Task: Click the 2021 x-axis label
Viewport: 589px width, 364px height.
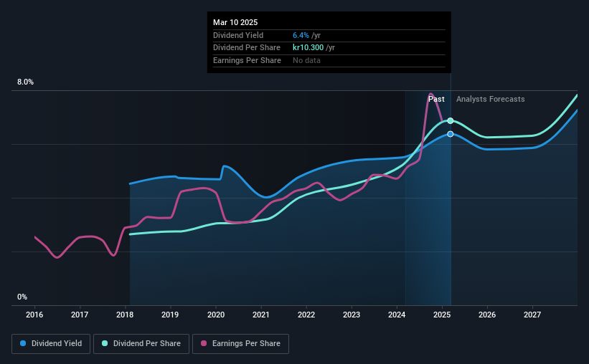Action: click(261, 315)
